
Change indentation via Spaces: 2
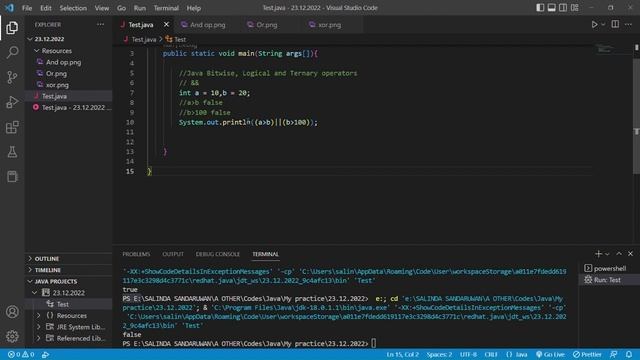tap(439, 354)
